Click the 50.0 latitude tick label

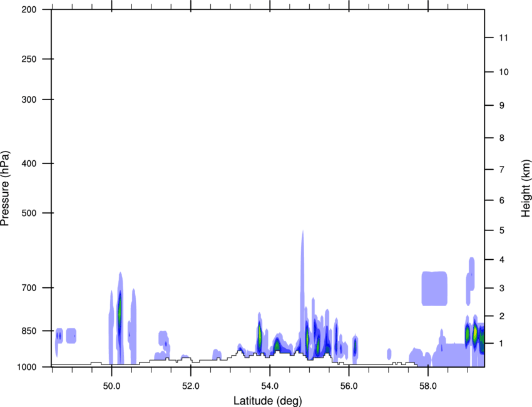tap(111, 386)
